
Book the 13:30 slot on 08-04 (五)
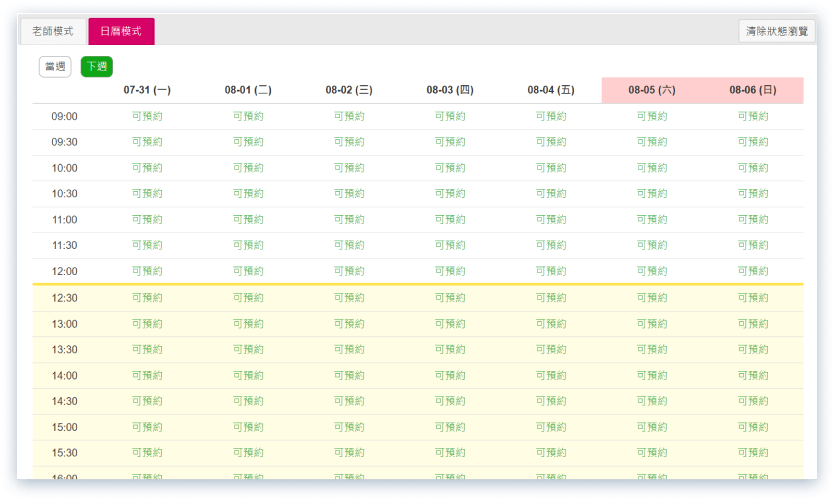(x=551, y=349)
